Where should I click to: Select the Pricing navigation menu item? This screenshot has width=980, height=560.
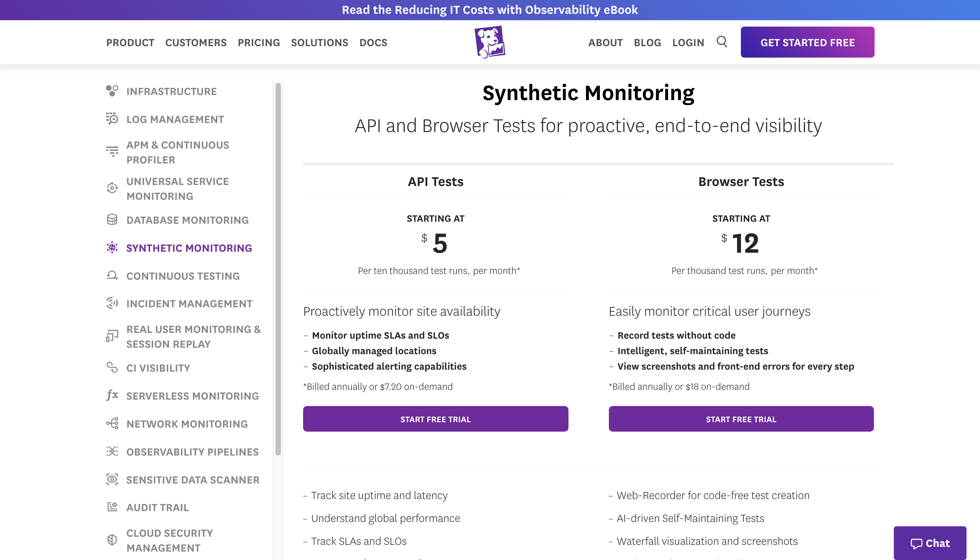tap(258, 42)
